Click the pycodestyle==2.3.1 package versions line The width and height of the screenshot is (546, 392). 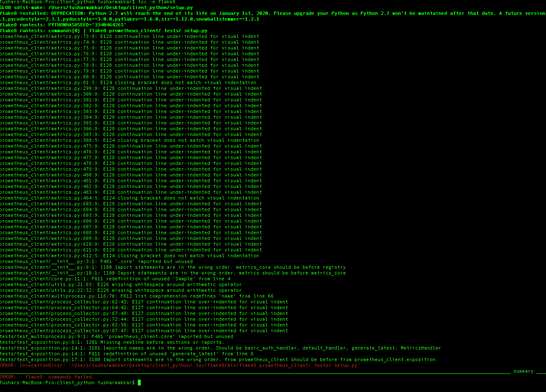tap(130, 19)
